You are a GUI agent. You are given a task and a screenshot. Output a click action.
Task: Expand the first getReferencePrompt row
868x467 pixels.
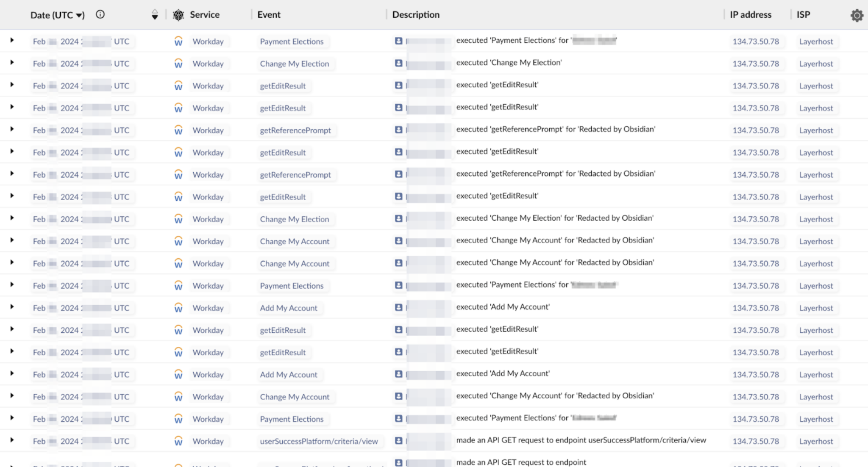click(x=12, y=129)
